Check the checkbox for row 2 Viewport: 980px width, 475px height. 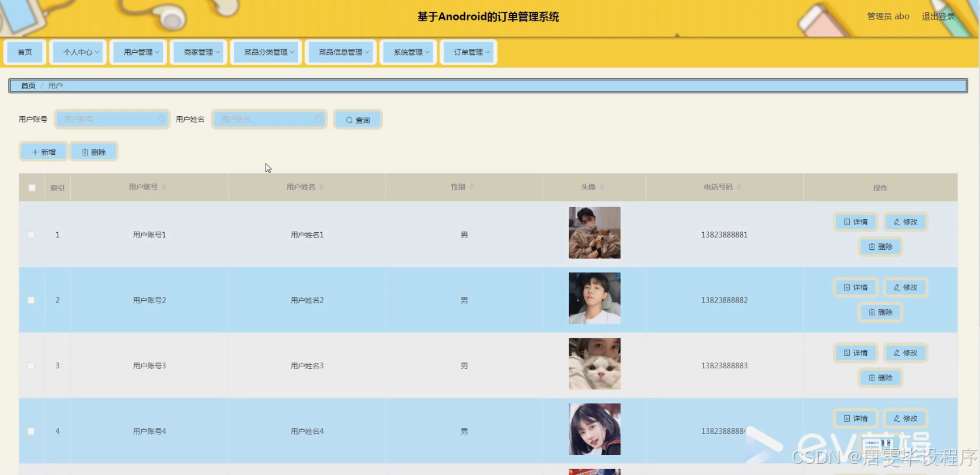click(31, 300)
